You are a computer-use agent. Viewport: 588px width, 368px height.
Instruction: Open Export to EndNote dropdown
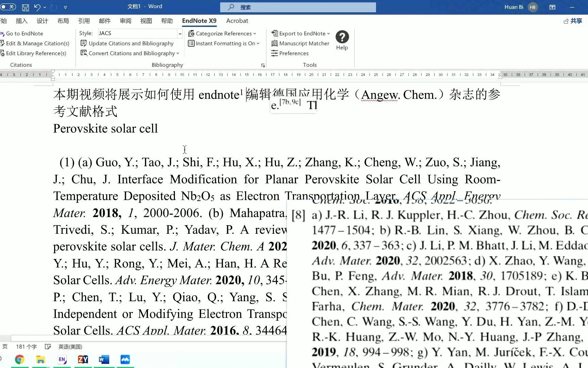click(x=301, y=33)
